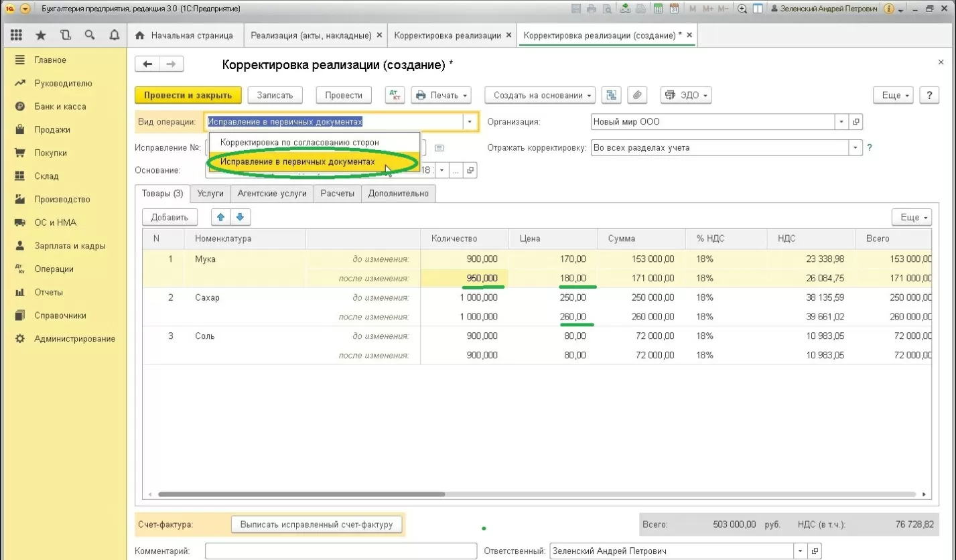Click Выписать исправленный счет-фактуру button

pos(316,524)
